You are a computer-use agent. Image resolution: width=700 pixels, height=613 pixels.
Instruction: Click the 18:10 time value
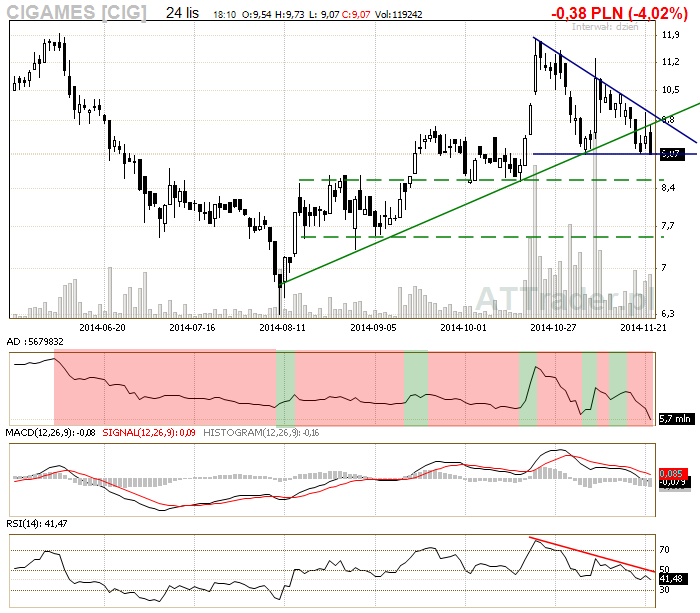point(225,15)
